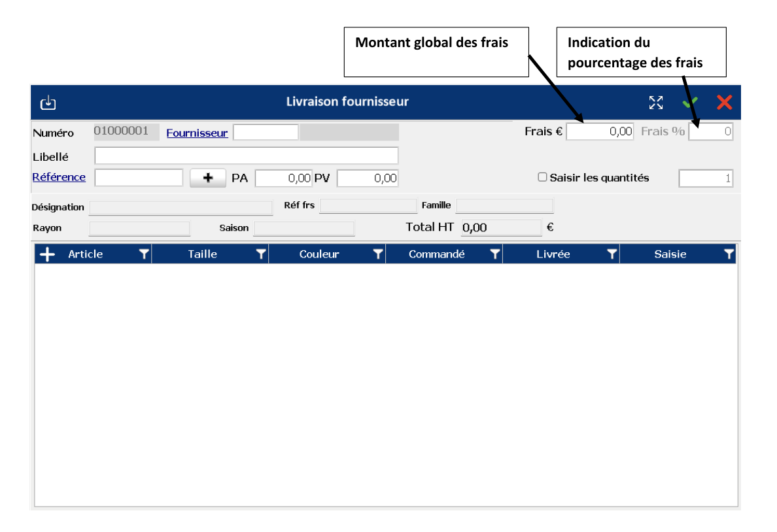This screenshot has height=532, width=777.
Task: Click the Livraison fournisseur window title
Action: pos(347,101)
